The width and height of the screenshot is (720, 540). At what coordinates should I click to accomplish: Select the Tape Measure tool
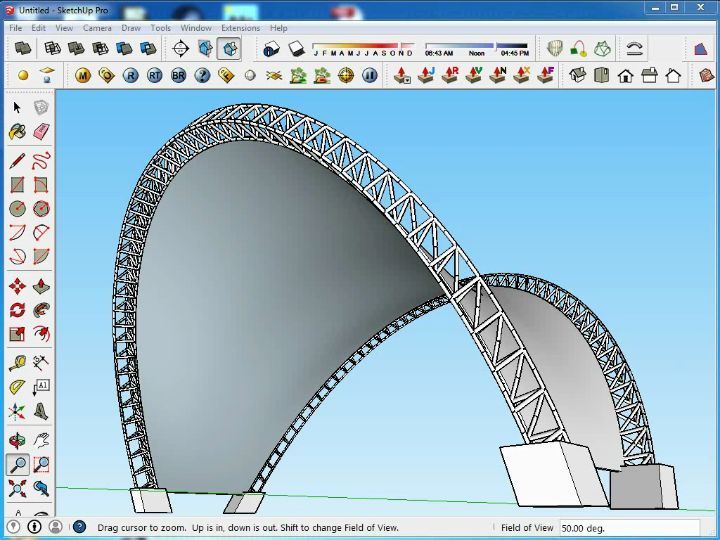[17, 363]
